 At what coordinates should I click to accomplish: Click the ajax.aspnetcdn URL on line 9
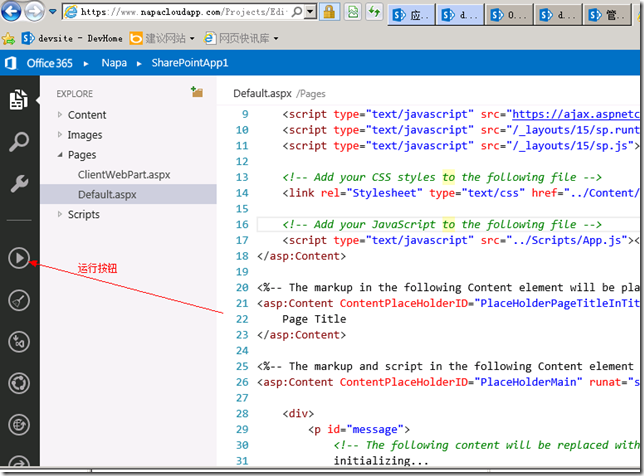pyautogui.click(x=575, y=114)
